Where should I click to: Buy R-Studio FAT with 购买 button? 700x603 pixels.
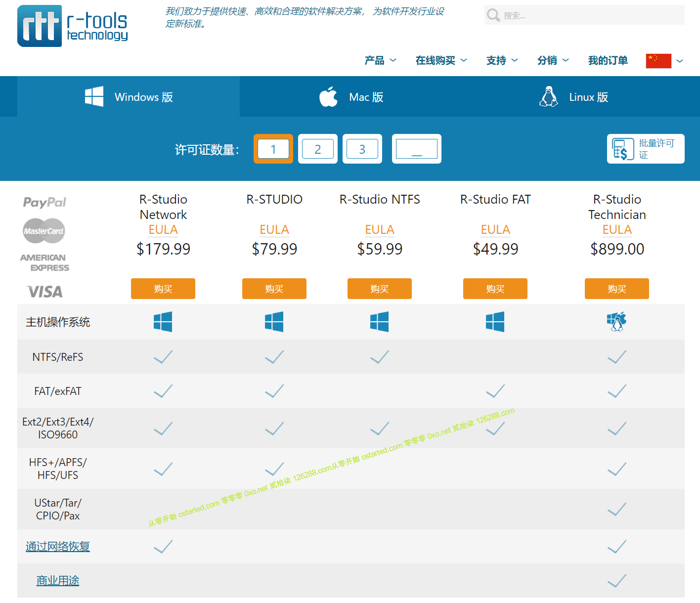click(x=495, y=289)
